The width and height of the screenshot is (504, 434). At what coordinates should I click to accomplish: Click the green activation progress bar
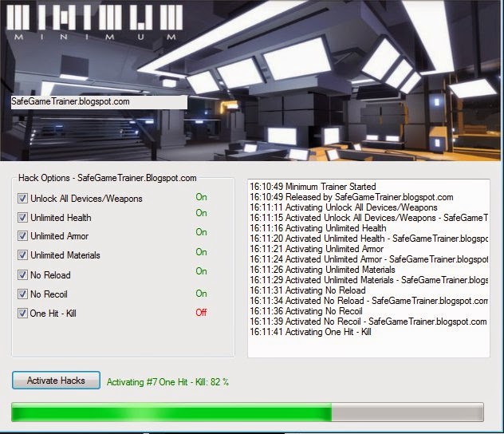[x=247, y=412]
